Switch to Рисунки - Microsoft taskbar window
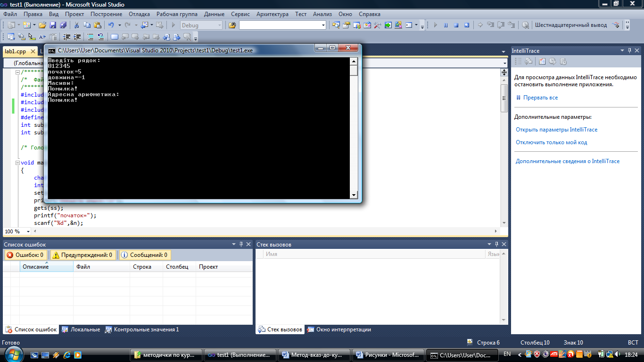Image resolution: width=644 pixels, height=362 pixels. point(388,354)
